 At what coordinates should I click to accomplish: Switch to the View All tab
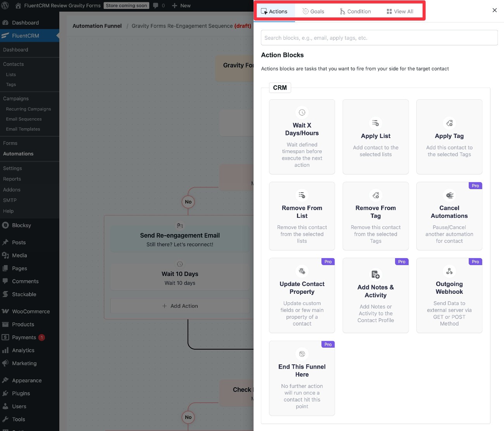(x=400, y=11)
